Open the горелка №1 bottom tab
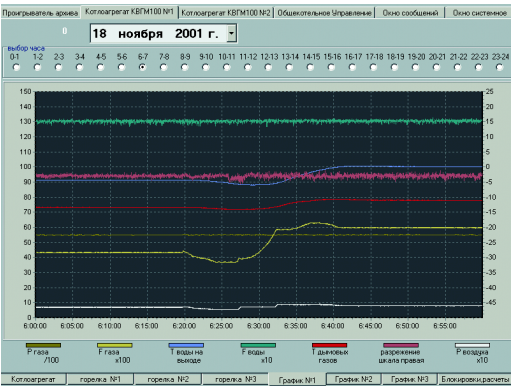Image resolution: width=512 pixels, height=386 pixels. [100, 379]
